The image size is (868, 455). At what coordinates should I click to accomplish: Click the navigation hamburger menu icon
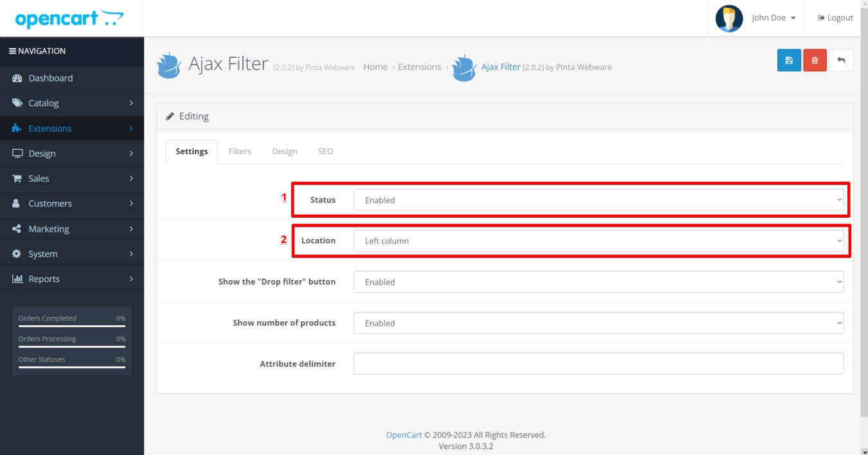[12, 51]
